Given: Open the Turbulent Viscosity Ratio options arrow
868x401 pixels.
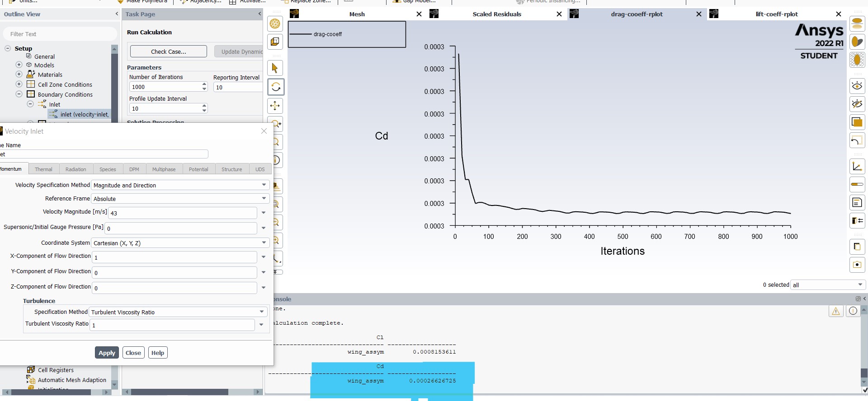Looking at the screenshot, I should pos(261,325).
